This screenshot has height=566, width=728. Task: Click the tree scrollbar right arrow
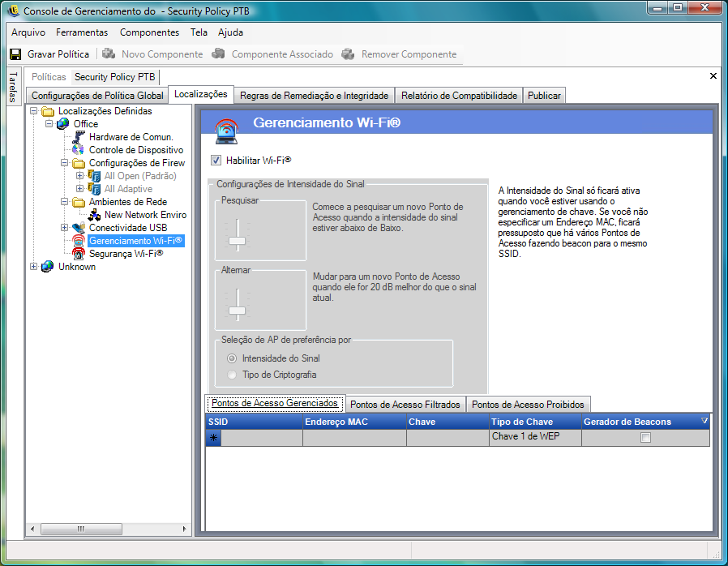(184, 529)
